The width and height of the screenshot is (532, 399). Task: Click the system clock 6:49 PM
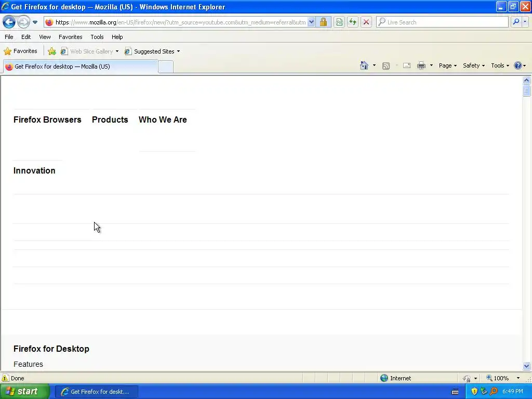(x=513, y=392)
